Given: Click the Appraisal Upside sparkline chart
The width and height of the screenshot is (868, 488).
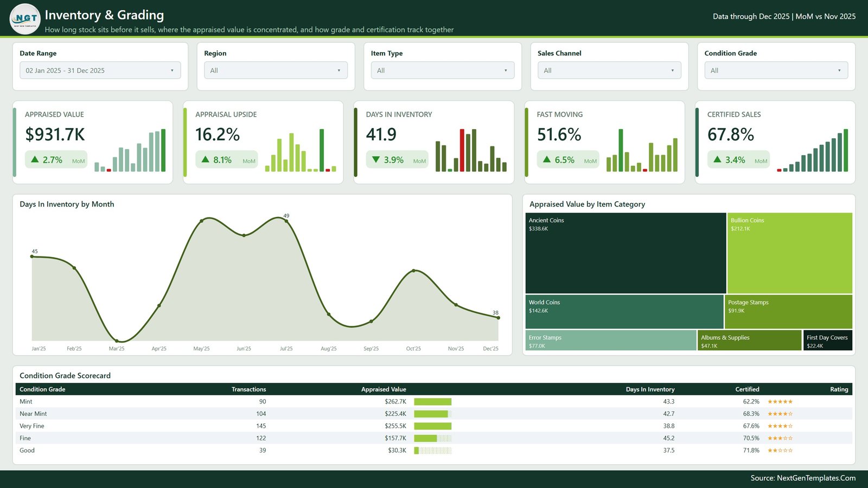Looking at the screenshot, I should coord(301,150).
